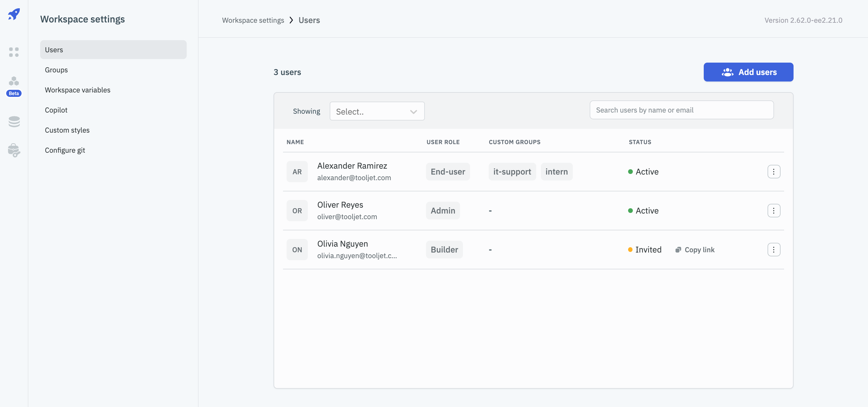
Task: Open the Workspace variables settings page
Action: [77, 89]
